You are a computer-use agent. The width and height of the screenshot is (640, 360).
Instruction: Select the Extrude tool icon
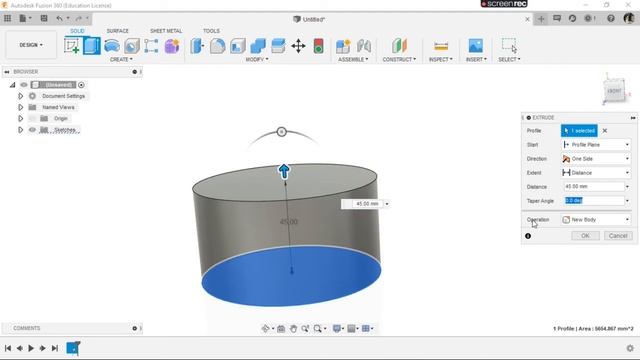click(x=92, y=46)
